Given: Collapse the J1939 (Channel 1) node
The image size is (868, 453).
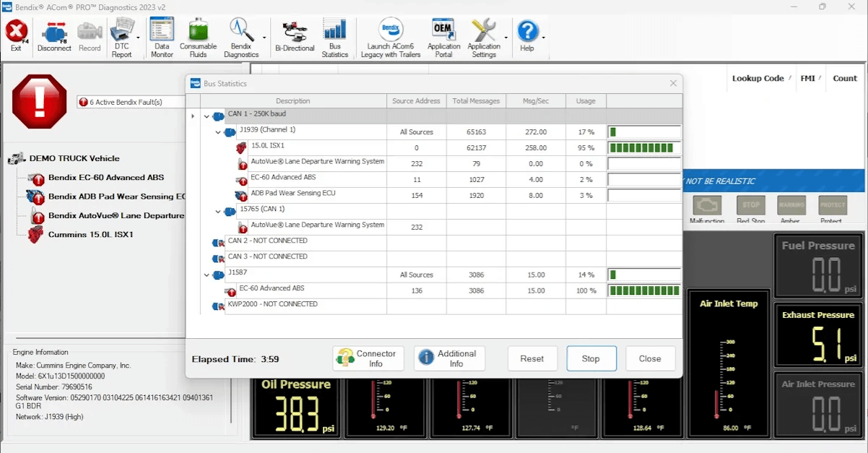Looking at the screenshot, I should (x=218, y=132).
